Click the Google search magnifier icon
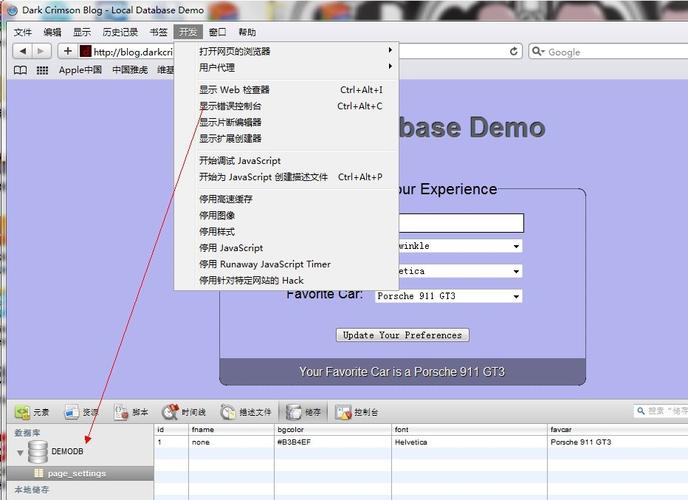The width and height of the screenshot is (688, 500). pyautogui.click(x=537, y=51)
